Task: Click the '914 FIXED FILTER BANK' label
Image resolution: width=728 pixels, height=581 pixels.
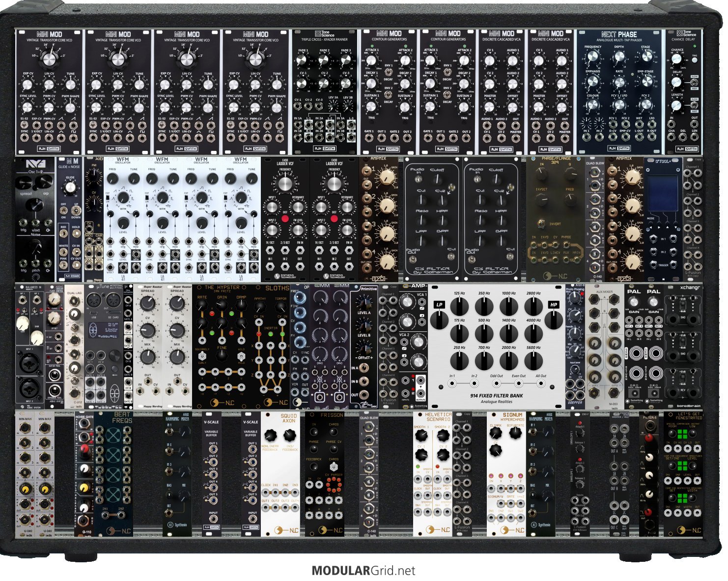Action: pyautogui.click(x=496, y=396)
